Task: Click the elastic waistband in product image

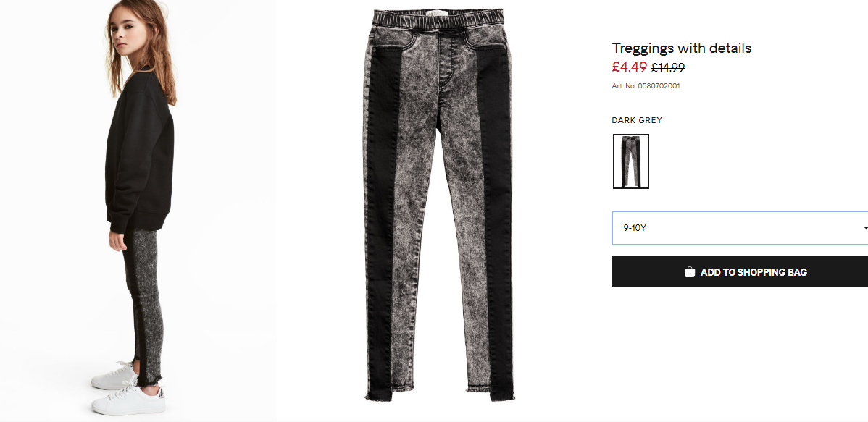Action: point(438,17)
